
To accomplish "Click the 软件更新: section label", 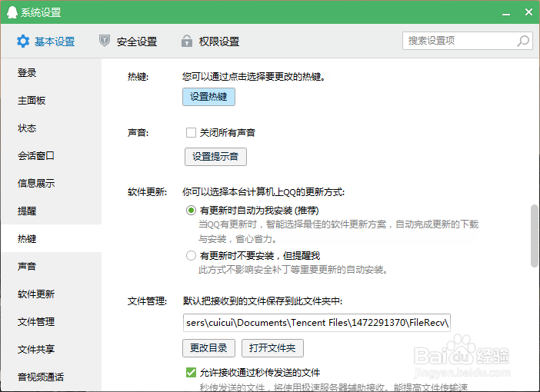I will [x=148, y=191].
